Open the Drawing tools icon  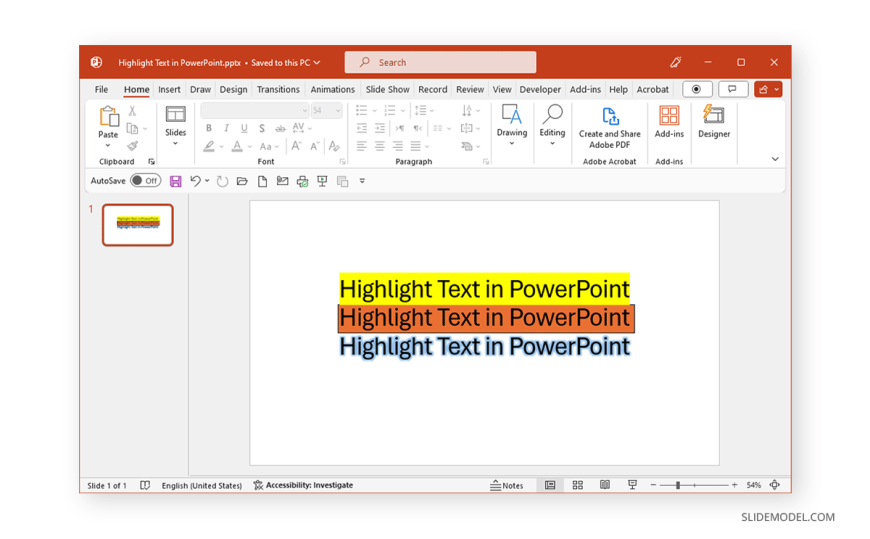click(x=512, y=114)
